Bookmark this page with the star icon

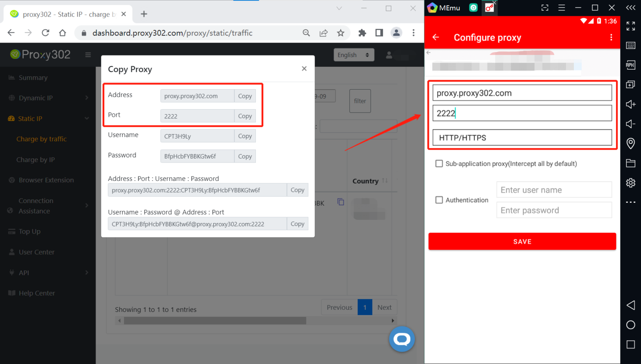coord(341,33)
